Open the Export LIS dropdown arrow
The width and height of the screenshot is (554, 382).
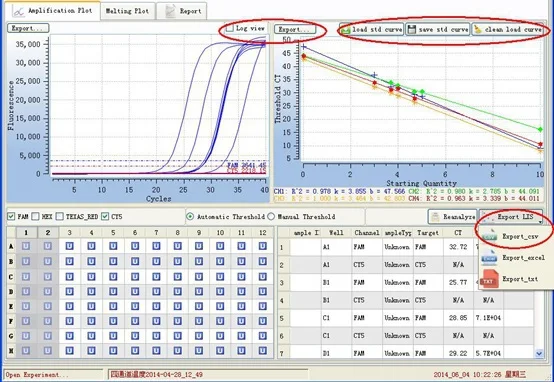click(x=541, y=221)
